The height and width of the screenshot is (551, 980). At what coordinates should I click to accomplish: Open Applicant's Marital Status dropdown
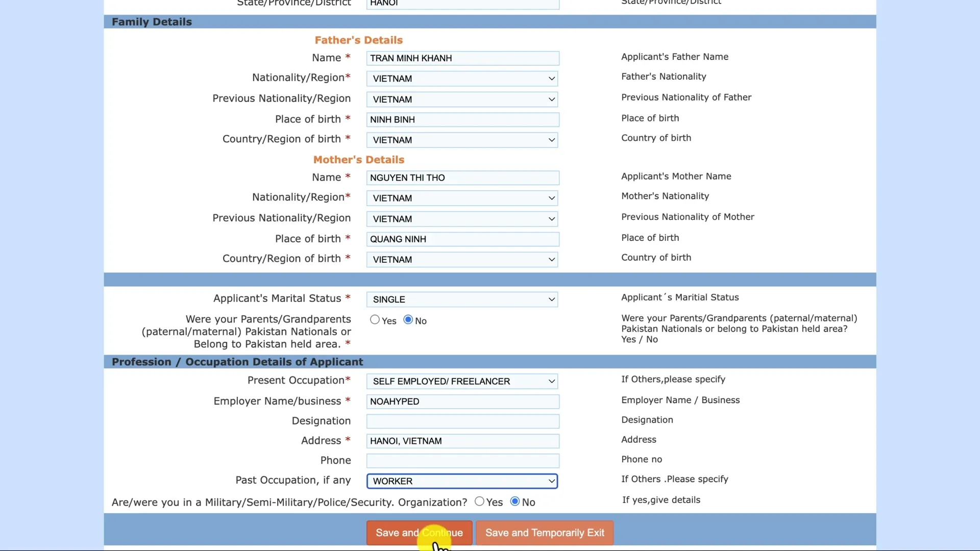462,299
